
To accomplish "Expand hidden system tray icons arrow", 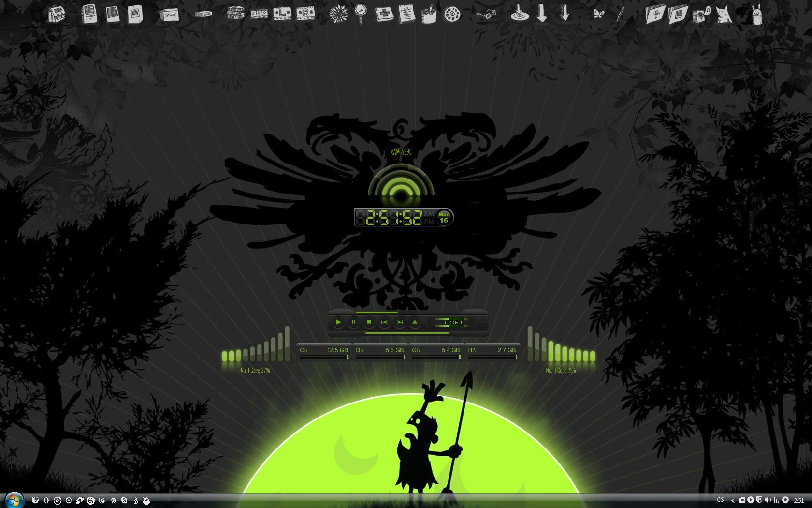I will click(x=733, y=500).
